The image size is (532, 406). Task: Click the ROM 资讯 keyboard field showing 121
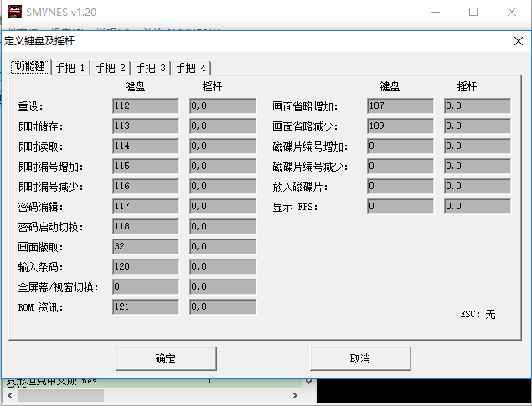click(146, 306)
